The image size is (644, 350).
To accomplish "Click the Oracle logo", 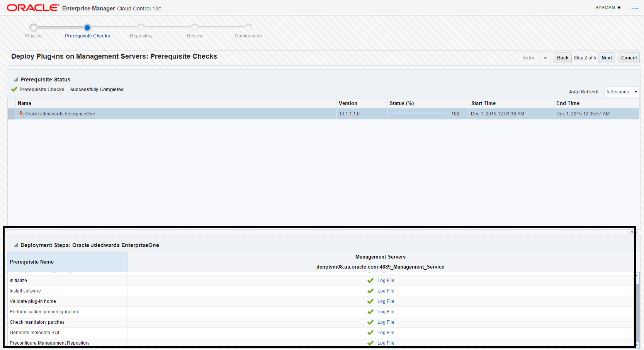I will pos(33,8).
